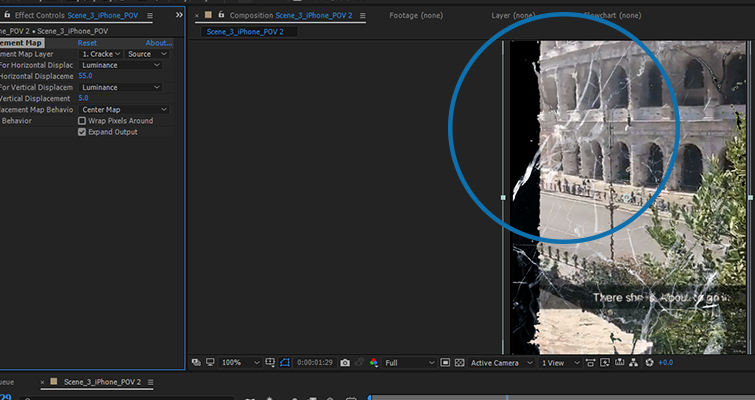Select the Scene_3_iPhone_POV 2 timeline tab
755x400 pixels.
pos(103,382)
